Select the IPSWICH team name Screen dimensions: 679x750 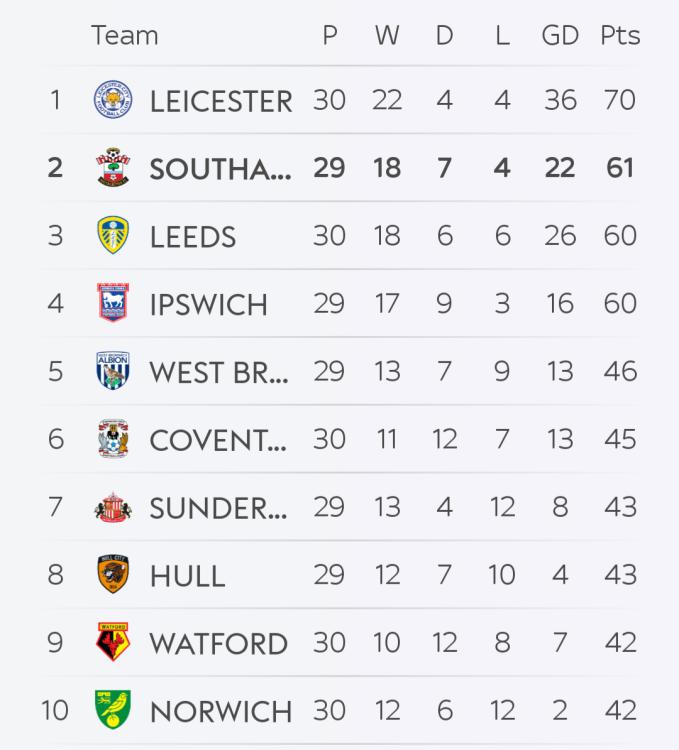[x=208, y=305]
